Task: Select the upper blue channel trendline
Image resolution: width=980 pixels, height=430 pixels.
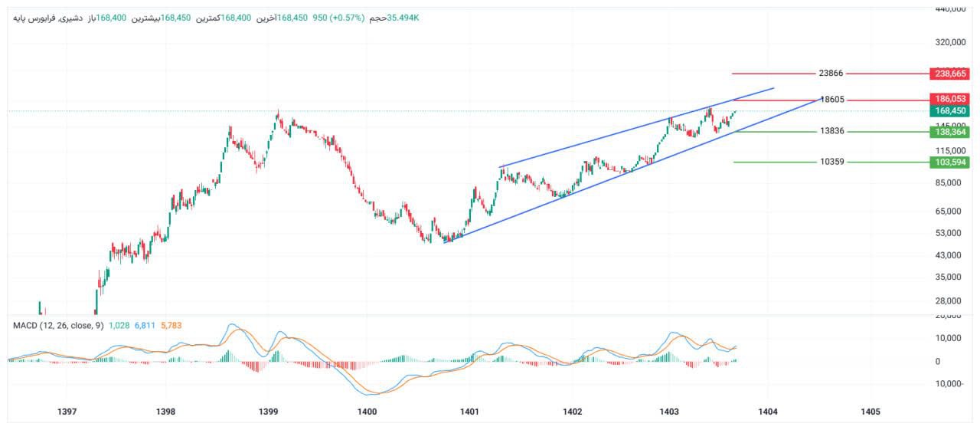Action: coord(635,129)
